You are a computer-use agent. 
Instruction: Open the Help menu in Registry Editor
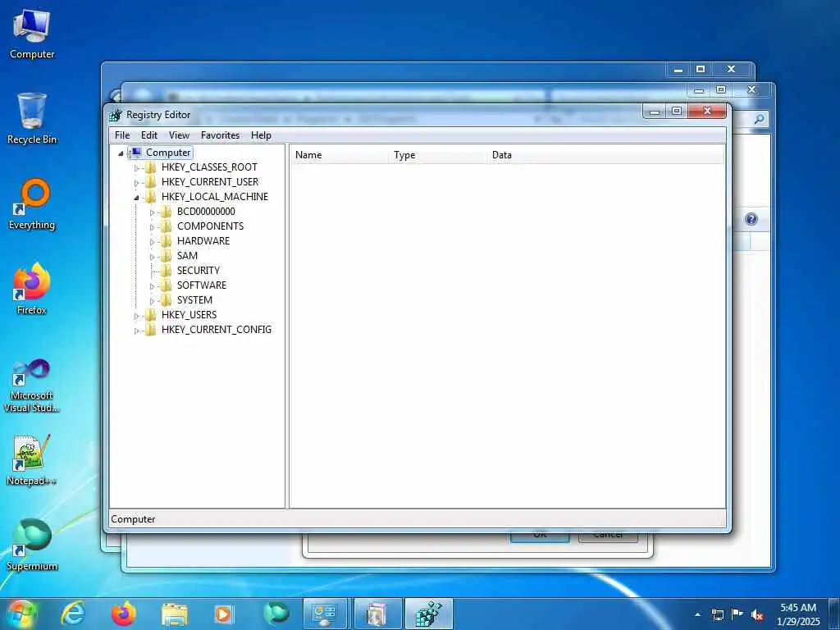pyautogui.click(x=261, y=135)
